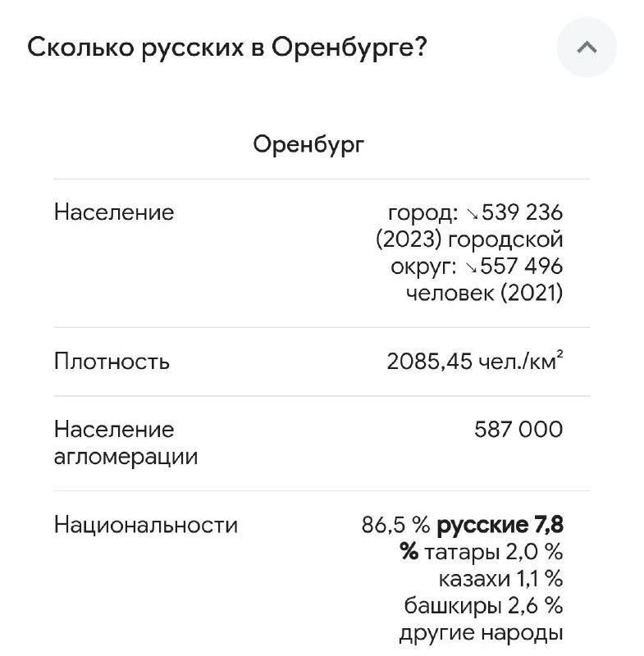Click the downward arrow icon before 557 496
This screenshot has height=656, width=644.
pos(471,268)
